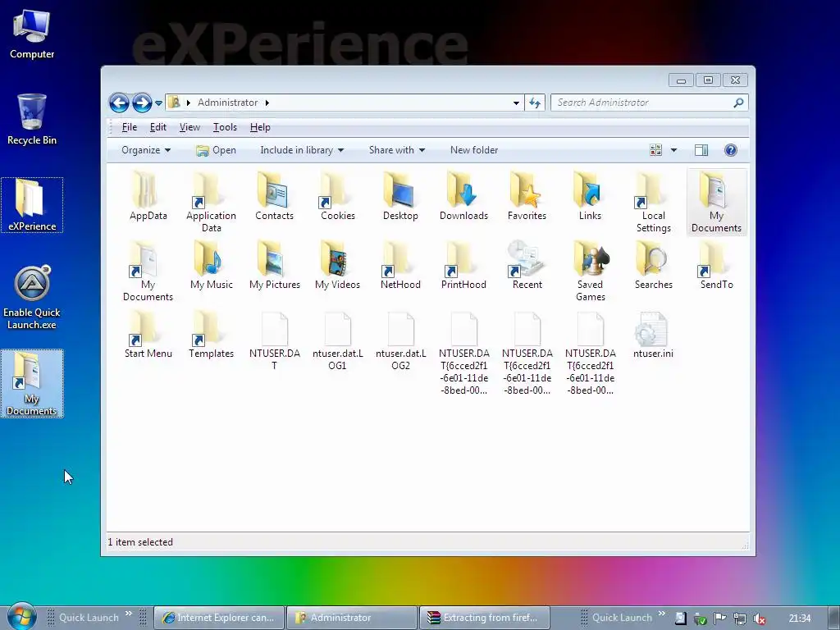Select the ntuser.ini file
This screenshot has width=840, height=630.
pos(653,335)
